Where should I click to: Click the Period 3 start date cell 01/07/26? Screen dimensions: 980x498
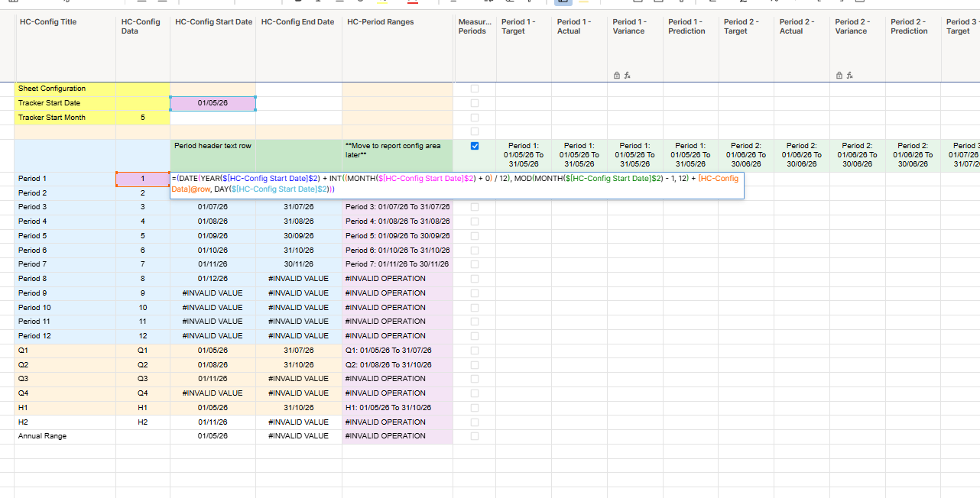pos(213,207)
